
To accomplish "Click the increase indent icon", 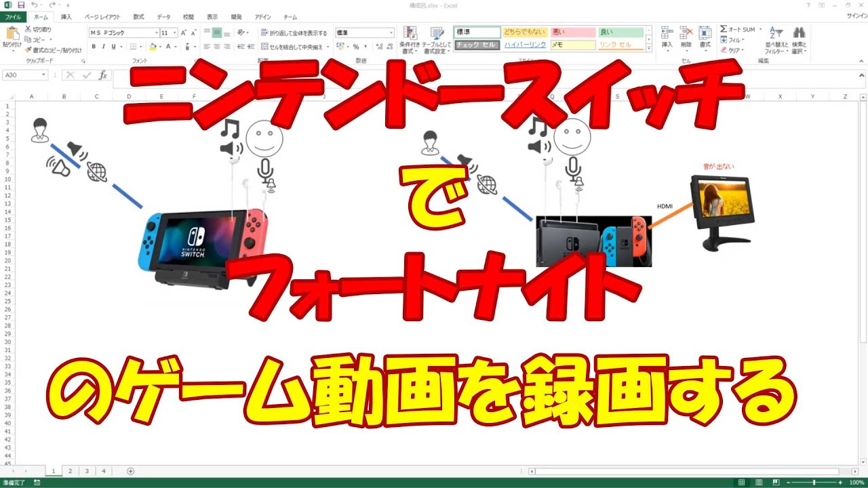I will [x=252, y=47].
